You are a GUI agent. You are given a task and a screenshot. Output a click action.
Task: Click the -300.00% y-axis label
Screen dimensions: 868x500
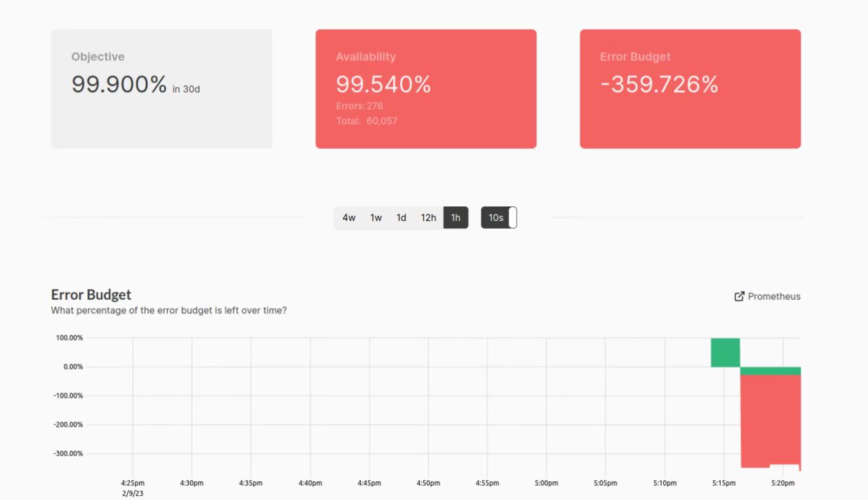(x=68, y=453)
